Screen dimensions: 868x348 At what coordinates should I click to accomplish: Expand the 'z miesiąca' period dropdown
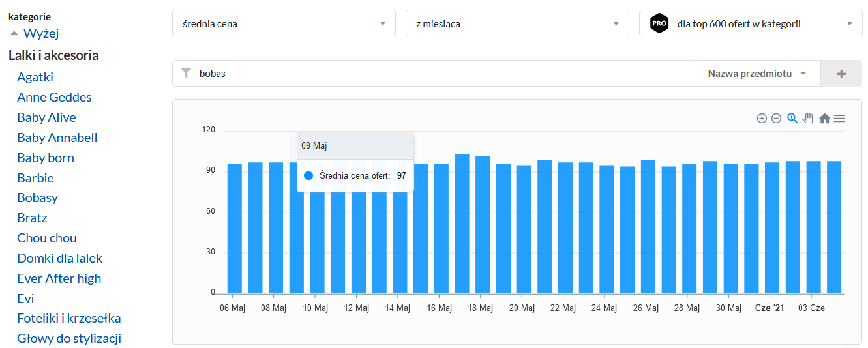pos(517,24)
